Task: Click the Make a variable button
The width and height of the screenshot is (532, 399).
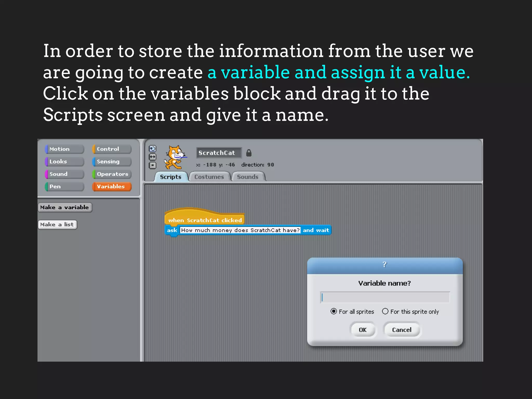Action: coord(65,207)
